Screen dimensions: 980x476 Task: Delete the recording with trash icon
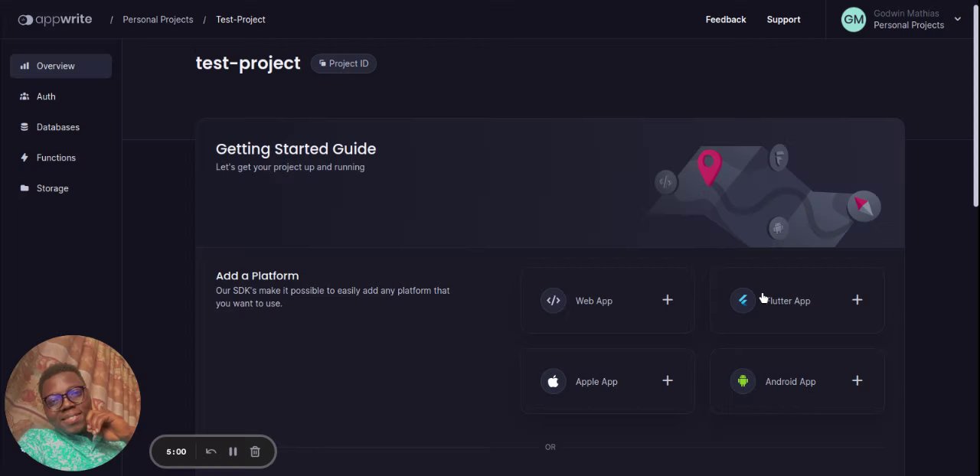coord(255,452)
